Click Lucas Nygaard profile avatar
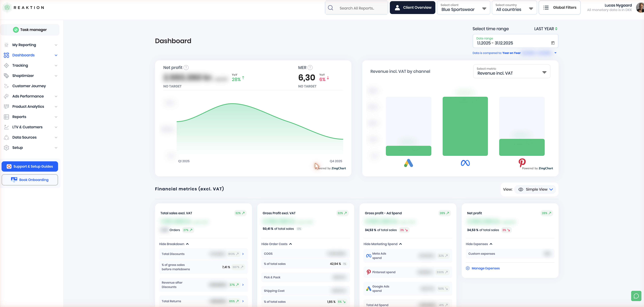Viewport: 644px width, 307px height. click(640, 7)
